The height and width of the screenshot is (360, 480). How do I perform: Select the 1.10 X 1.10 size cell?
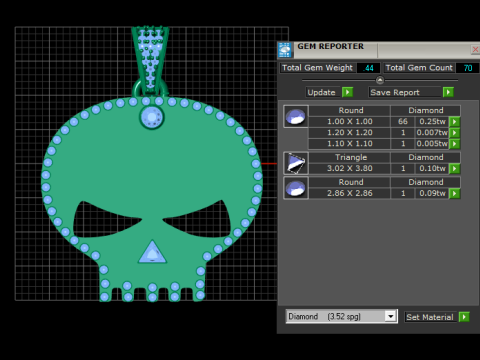click(350, 144)
